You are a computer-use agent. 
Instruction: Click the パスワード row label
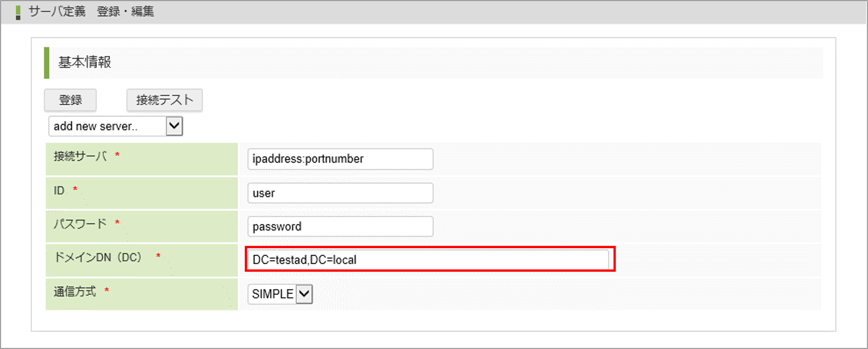coord(80,223)
